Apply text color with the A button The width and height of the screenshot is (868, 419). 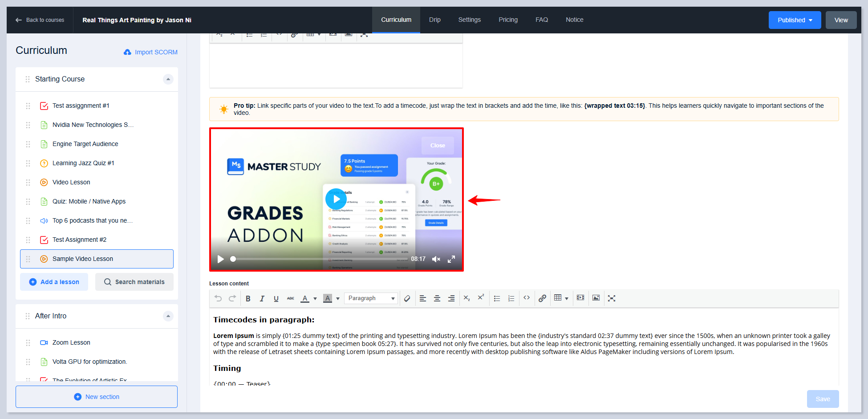[x=305, y=298]
